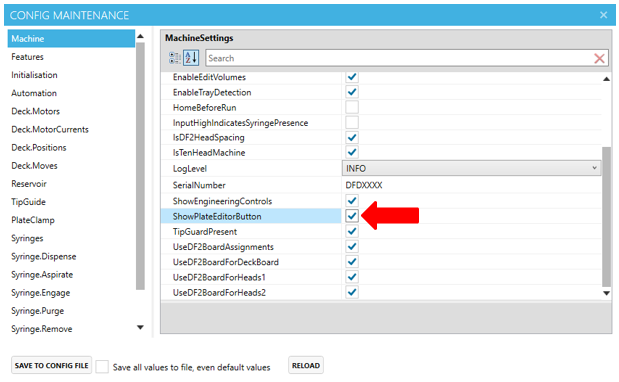
Task: Select the SerialNumber property name
Action: pyautogui.click(x=199, y=185)
